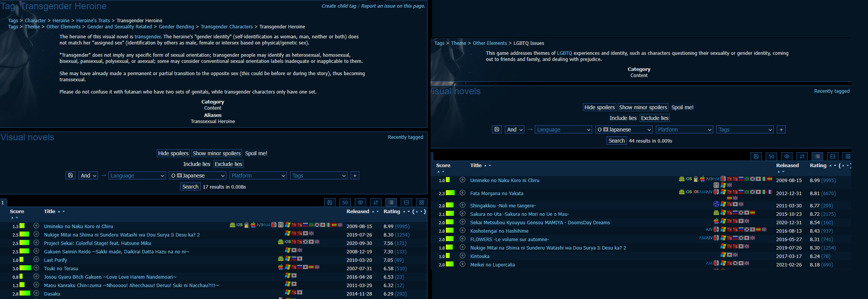Open eye-icon display options on LGBTQ Issues results
Image resolution: width=868 pixels, height=299 pixels.
(787, 156)
